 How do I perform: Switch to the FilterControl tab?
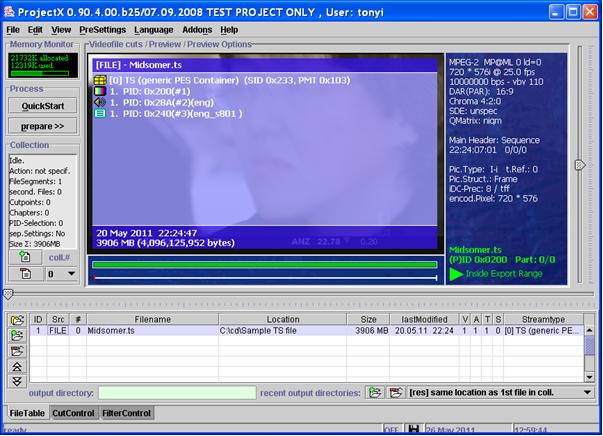pos(127,413)
